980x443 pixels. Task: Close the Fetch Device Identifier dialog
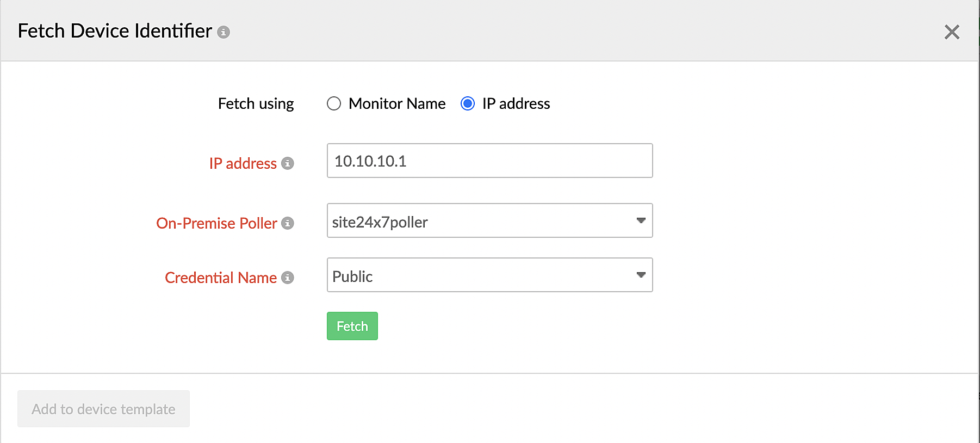point(951,32)
